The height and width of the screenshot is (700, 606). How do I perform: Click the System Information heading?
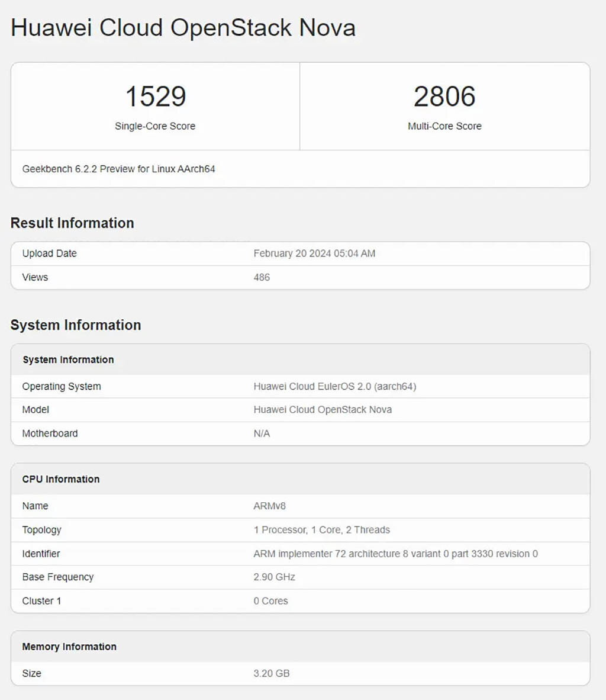pos(76,325)
